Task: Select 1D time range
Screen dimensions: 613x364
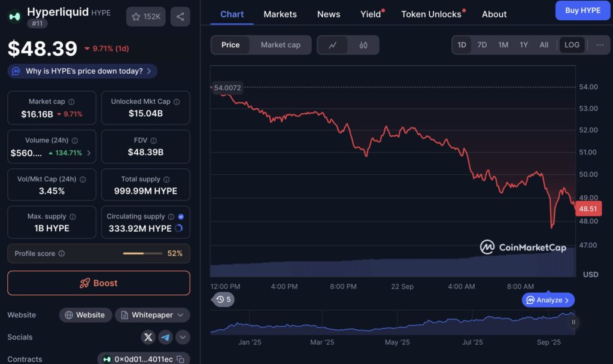Action: 462,45
